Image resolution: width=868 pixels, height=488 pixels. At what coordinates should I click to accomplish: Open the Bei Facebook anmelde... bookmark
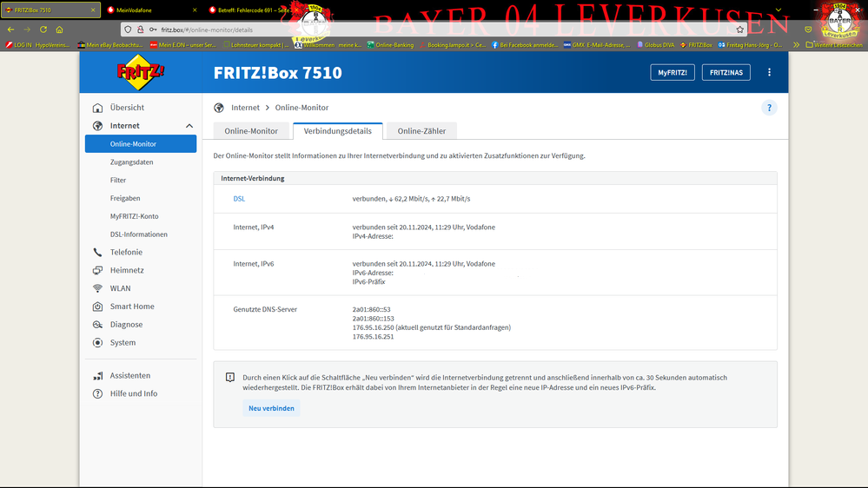pos(525,45)
